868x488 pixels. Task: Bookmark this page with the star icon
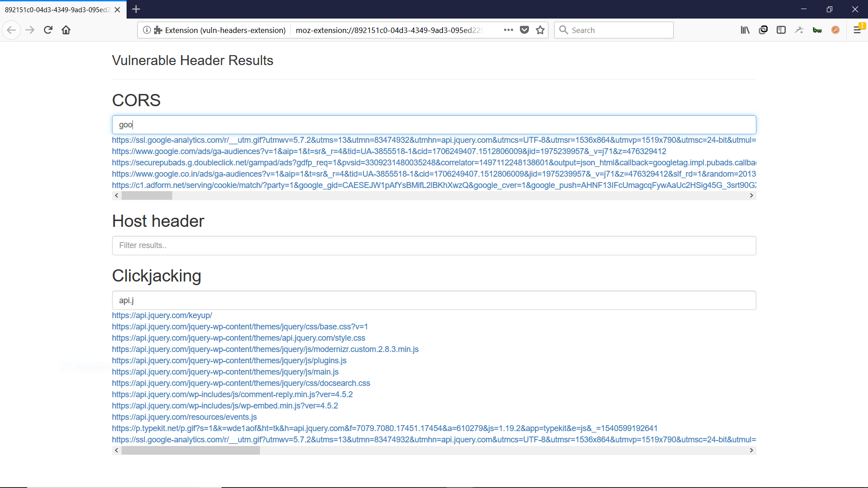coord(540,30)
